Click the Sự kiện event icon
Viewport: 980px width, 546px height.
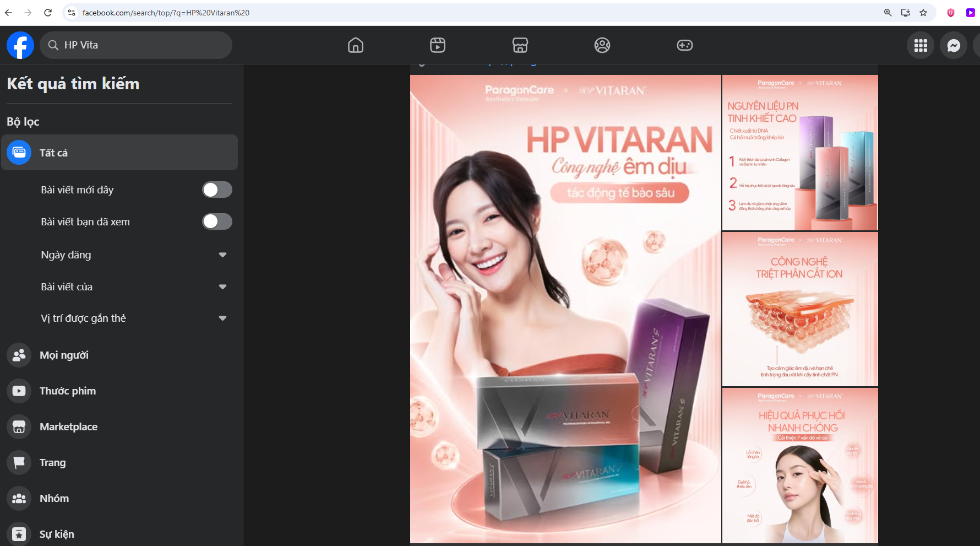pos(19,534)
